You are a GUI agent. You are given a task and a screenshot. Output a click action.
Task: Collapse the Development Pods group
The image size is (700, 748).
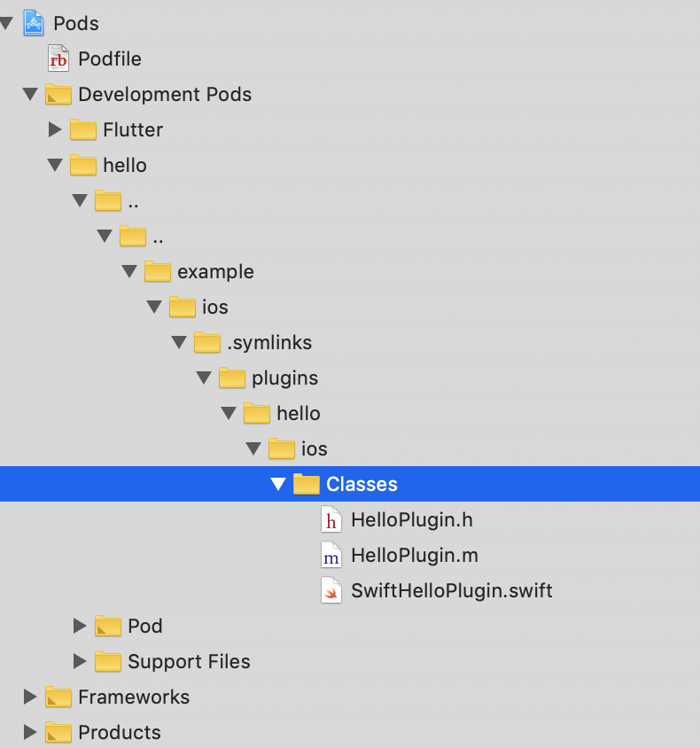point(30,94)
